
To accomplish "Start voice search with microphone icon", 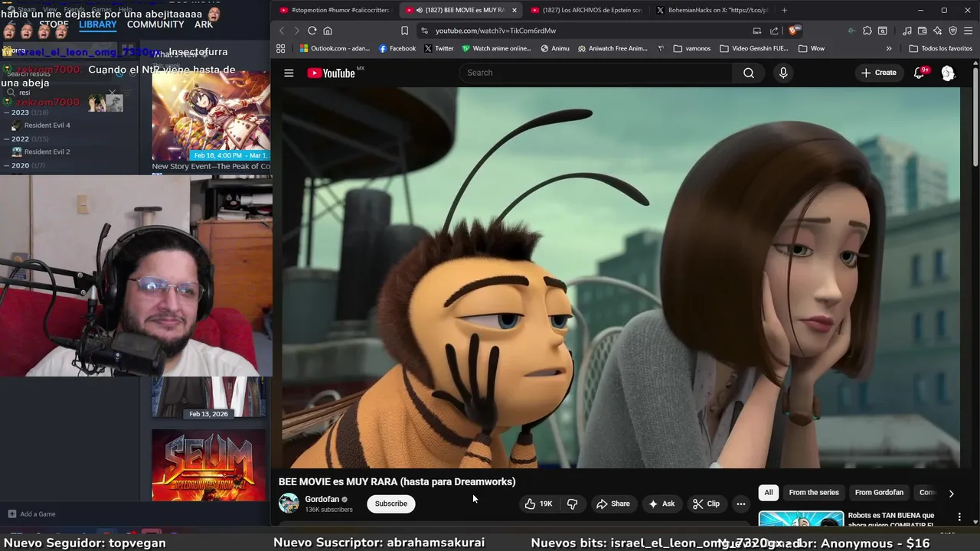I will 782,73.
